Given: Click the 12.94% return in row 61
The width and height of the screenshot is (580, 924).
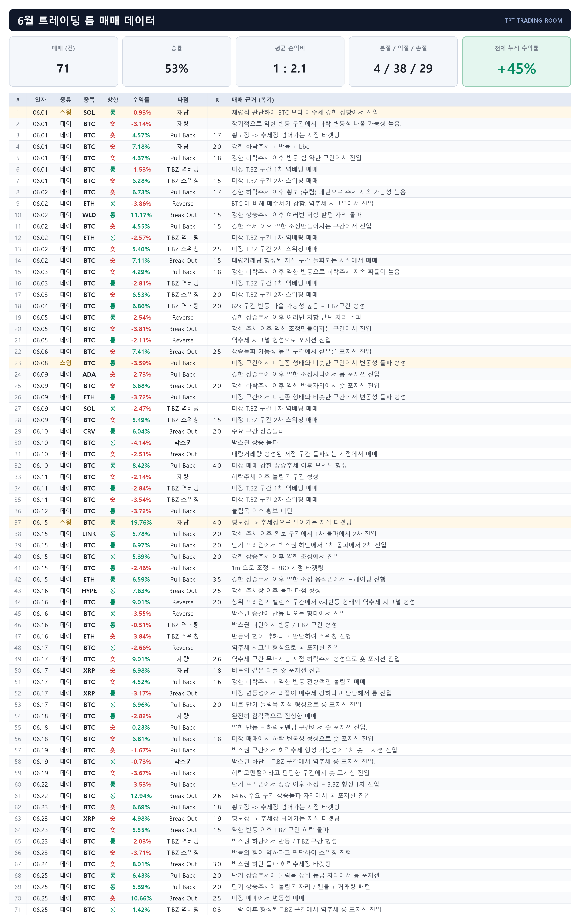Looking at the screenshot, I should [141, 796].
